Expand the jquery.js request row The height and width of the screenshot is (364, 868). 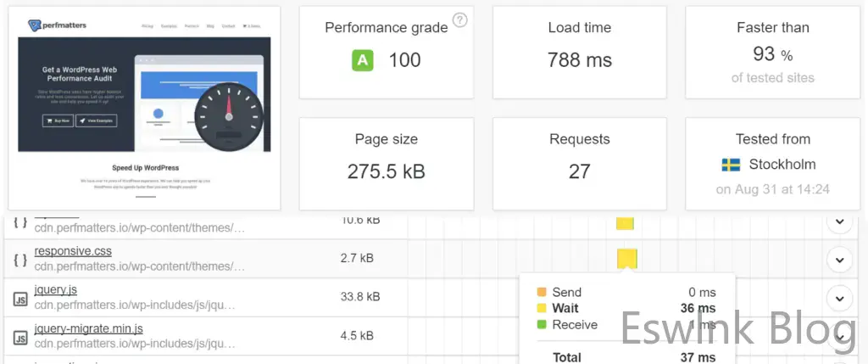click(x=839, y=298)
